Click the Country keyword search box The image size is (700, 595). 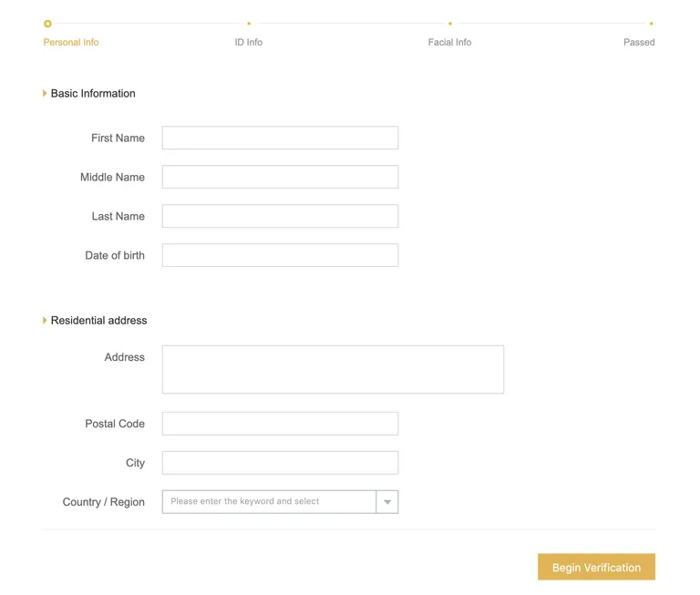coord(269,502)
